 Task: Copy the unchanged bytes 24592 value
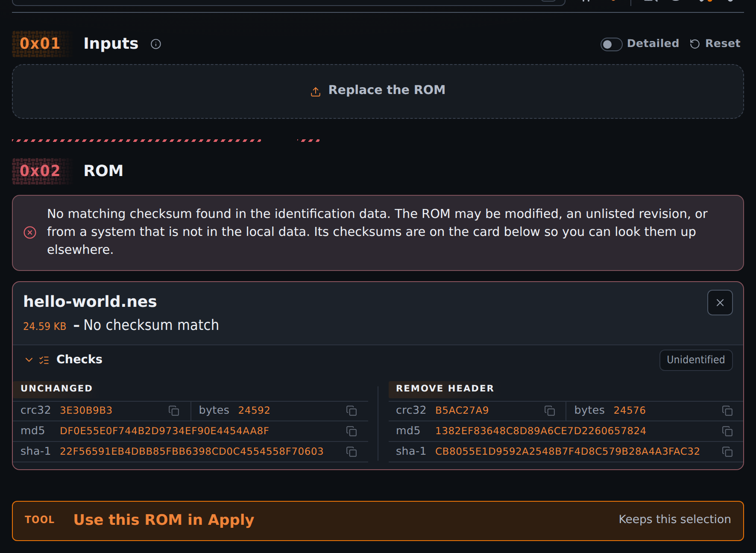tap(352, 411)
